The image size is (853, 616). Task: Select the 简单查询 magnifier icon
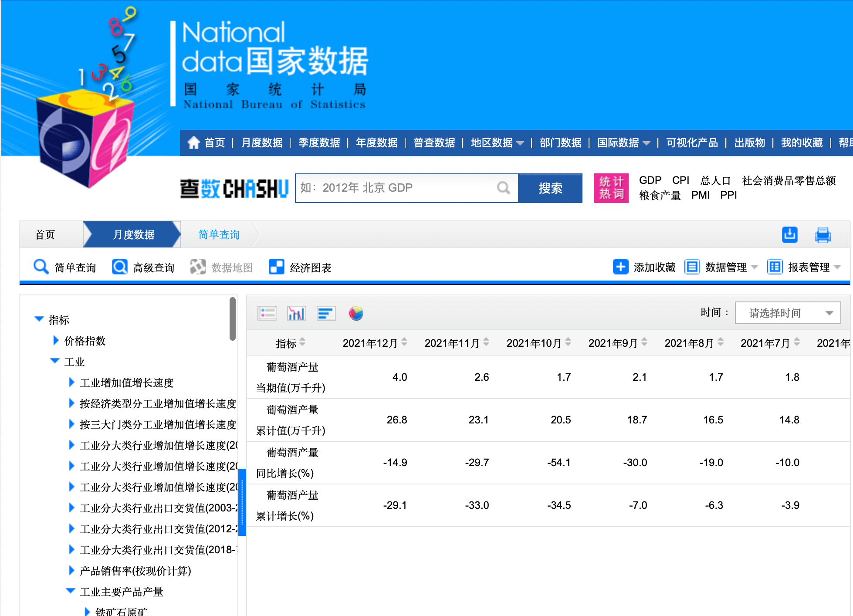[41, 267]
